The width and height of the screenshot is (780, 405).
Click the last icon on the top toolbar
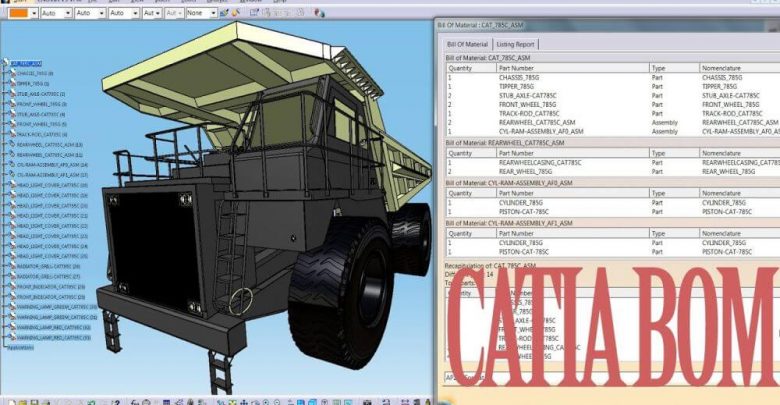pos(319,13)
